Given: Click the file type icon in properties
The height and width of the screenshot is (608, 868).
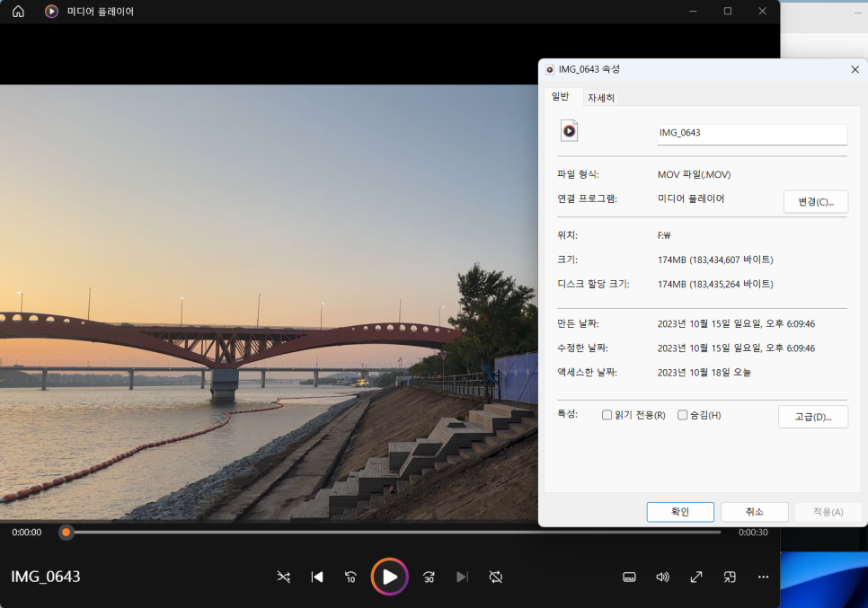Looking at the screenshot, I should click(x=569, y=131).
